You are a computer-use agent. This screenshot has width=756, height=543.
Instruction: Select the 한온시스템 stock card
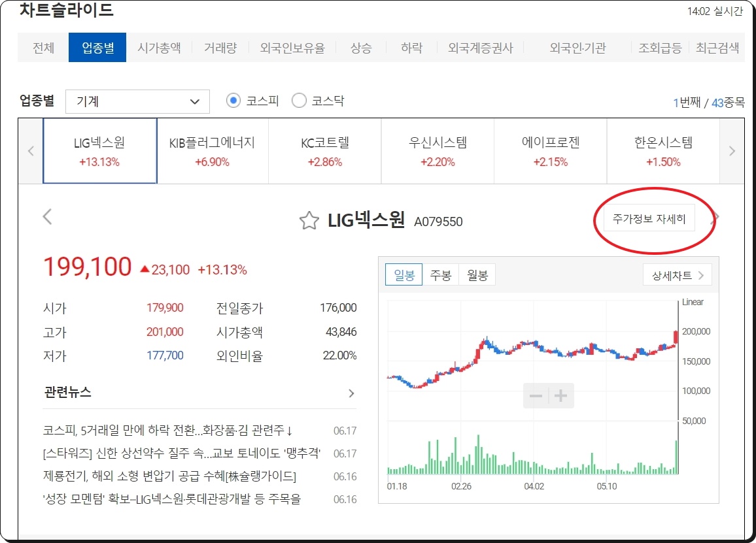point(663,151)
